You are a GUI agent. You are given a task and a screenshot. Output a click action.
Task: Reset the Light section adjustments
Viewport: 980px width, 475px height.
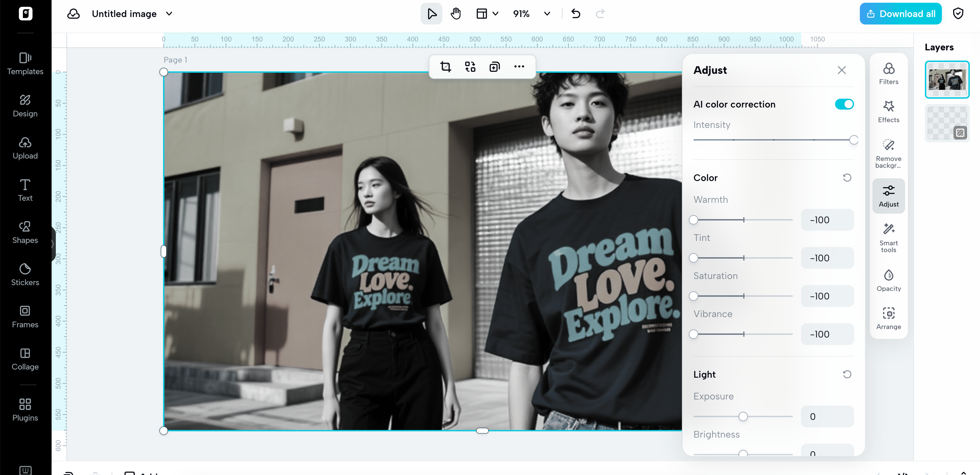847,374
